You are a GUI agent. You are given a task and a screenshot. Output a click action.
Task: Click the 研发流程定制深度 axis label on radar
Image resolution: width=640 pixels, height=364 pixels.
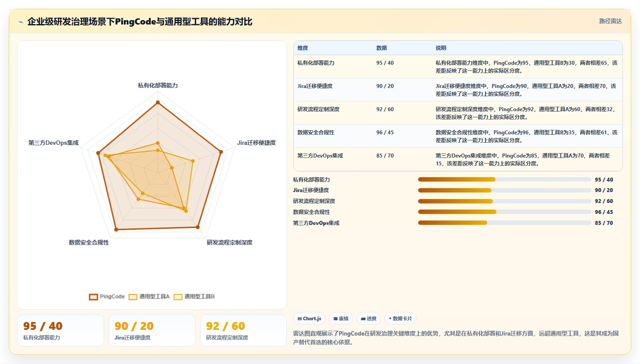(230, 242)
